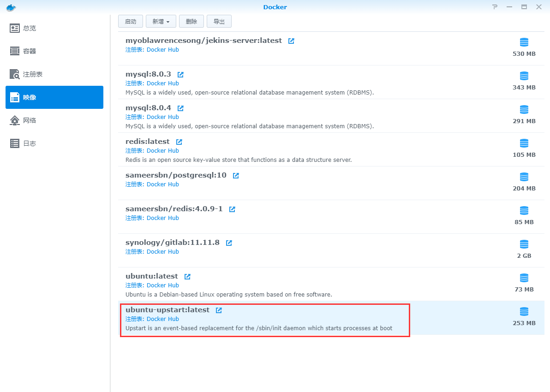
Task: Open link icon for myoblawrencesong/jekins-server:latest
Action: point(291,41)
